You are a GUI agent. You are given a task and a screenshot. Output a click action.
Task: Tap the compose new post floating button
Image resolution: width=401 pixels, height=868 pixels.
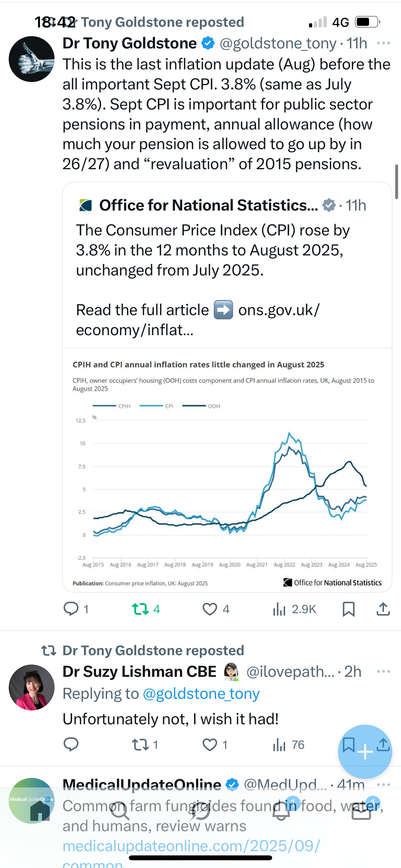[365, 752]
